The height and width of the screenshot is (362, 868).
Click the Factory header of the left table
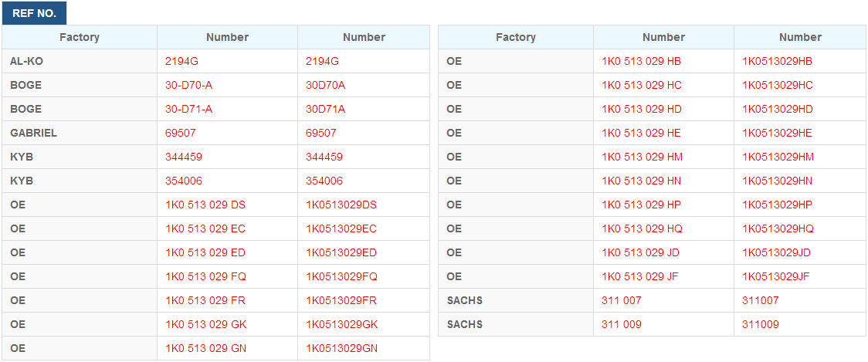(x=80, y=37)
